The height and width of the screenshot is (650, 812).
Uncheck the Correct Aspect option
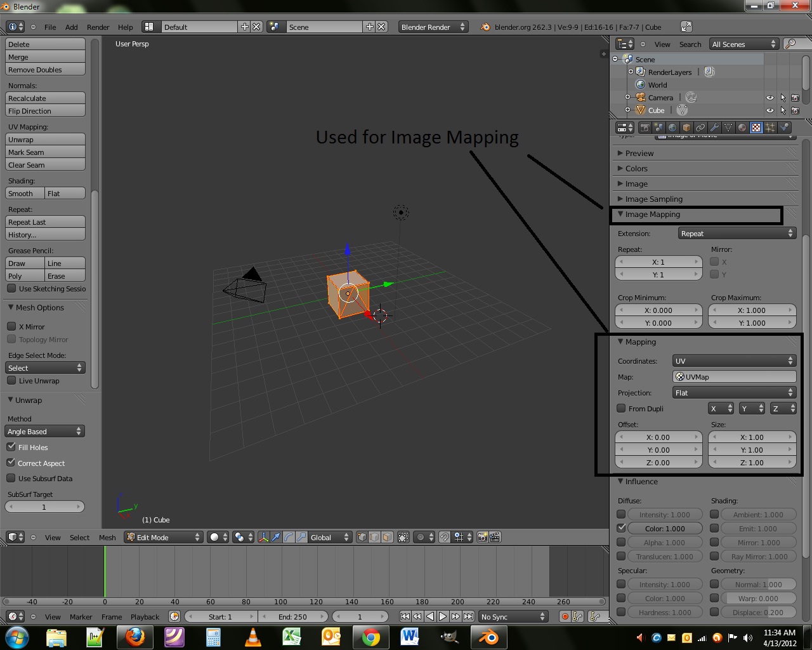pyautogui.click(x=11, y=463)
